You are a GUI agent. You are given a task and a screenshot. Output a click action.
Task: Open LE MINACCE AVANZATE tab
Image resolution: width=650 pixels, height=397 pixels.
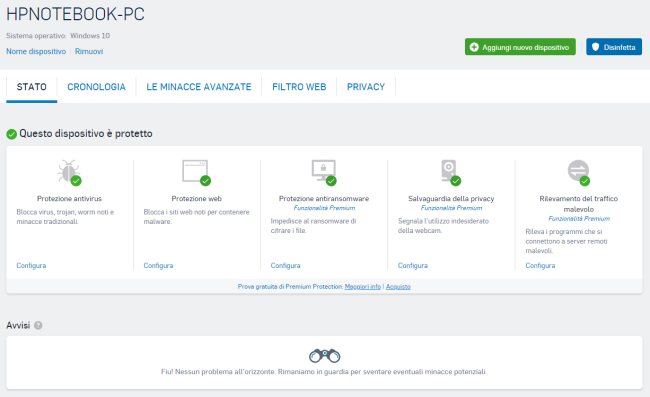click(199, 87)
